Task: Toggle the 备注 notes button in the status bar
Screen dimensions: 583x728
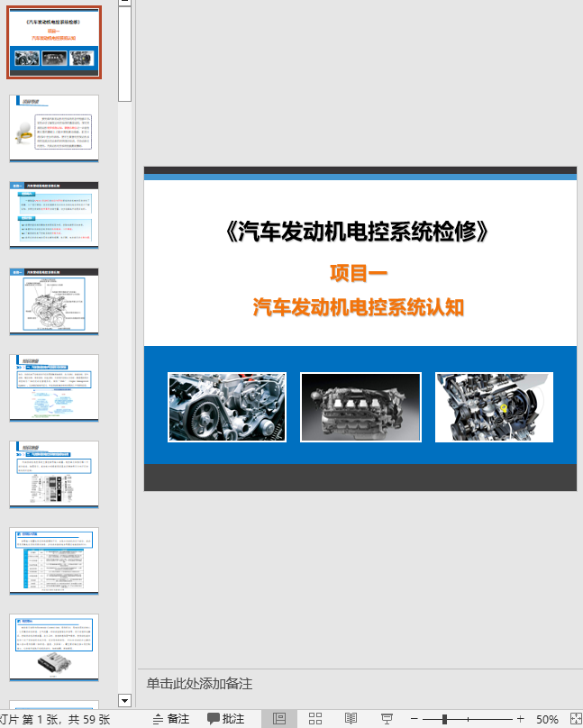Action: coord(171,719)
